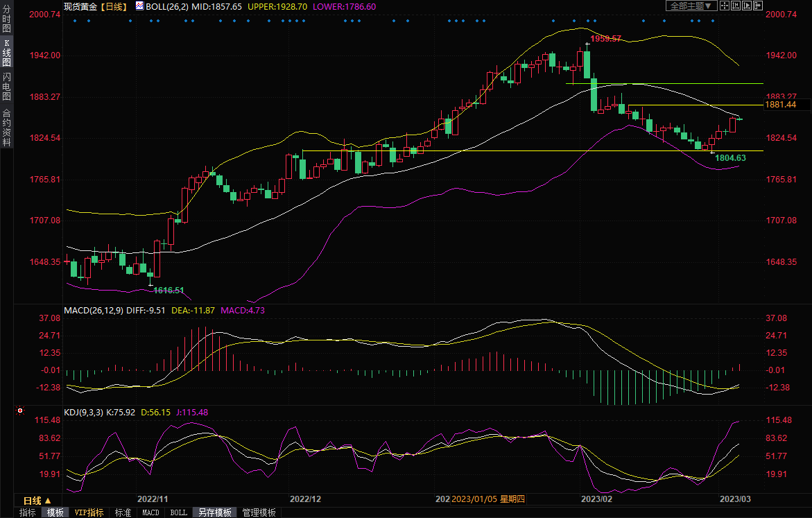Select the 模板 bottom tab
Viewport: 812px width, 518px height.
pyautogui.click(x=55, y=512)
